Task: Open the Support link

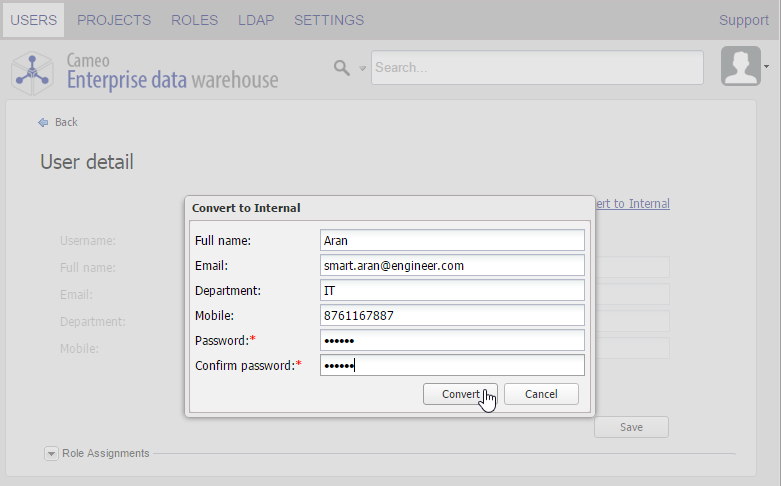Action: click(744, 20)
